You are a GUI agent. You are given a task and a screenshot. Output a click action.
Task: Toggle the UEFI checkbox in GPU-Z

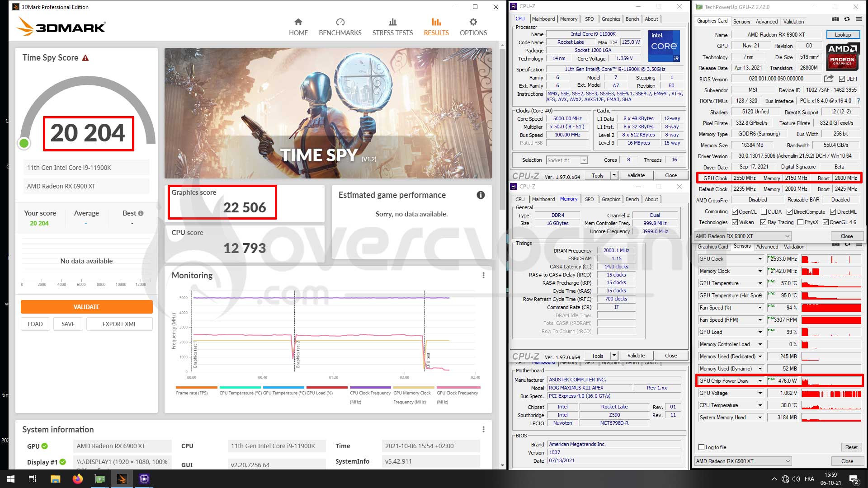[842, 79]
